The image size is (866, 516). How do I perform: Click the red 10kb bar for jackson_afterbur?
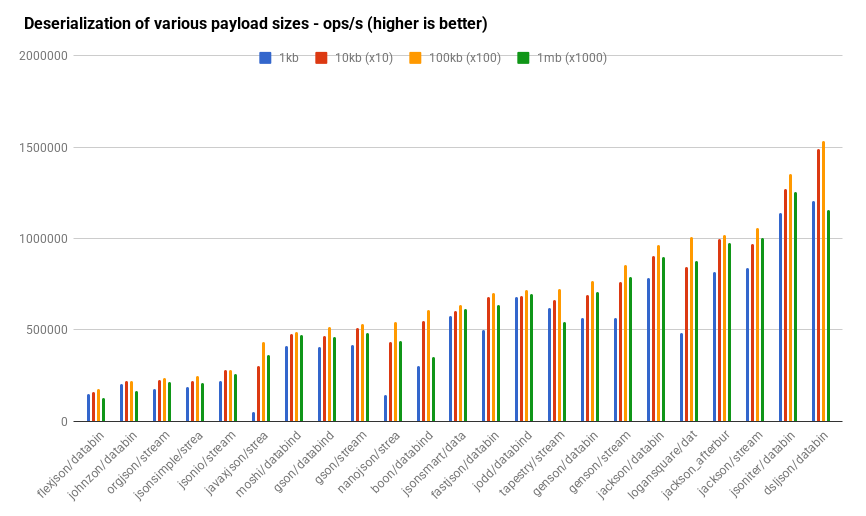coord(720,331)
